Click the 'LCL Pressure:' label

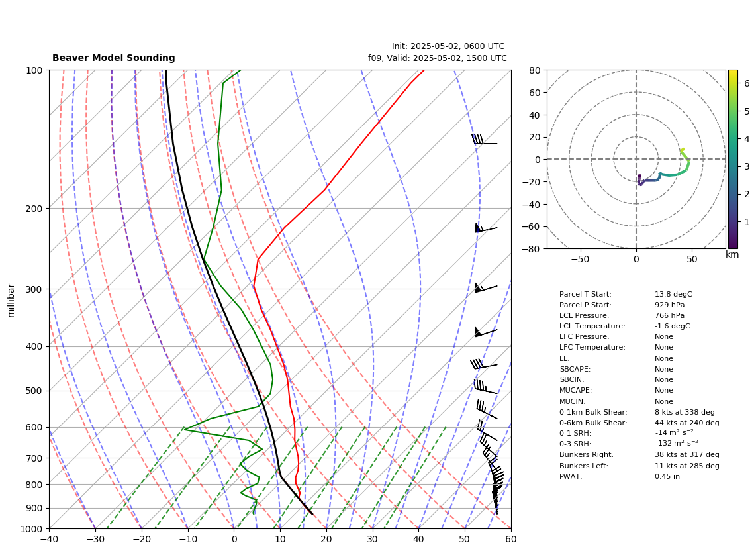point(584,315)
